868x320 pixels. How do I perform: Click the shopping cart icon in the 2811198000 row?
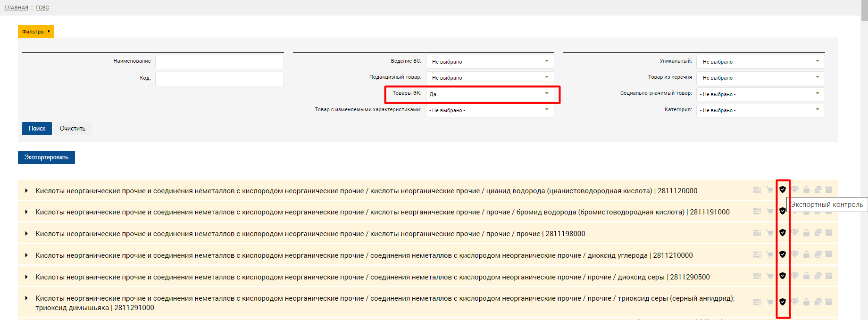(770, 233)
